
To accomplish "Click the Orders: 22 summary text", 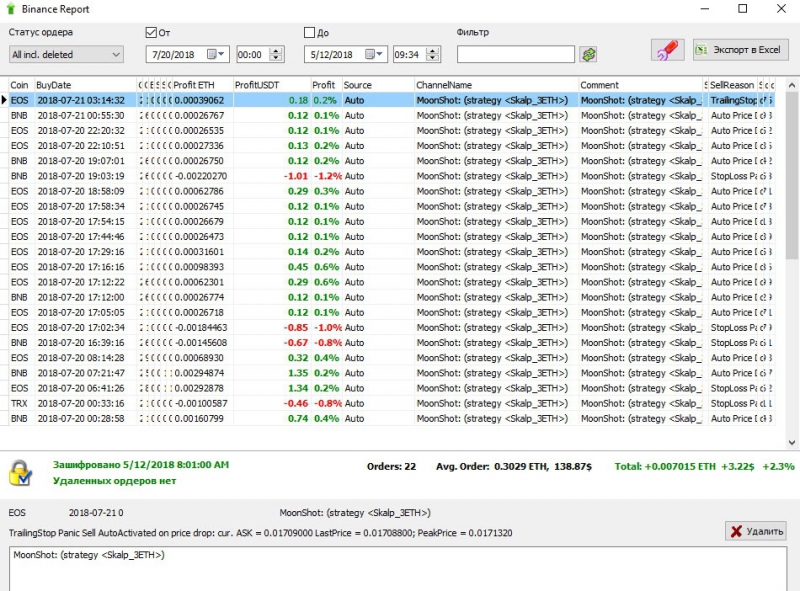I will (391, 466).
